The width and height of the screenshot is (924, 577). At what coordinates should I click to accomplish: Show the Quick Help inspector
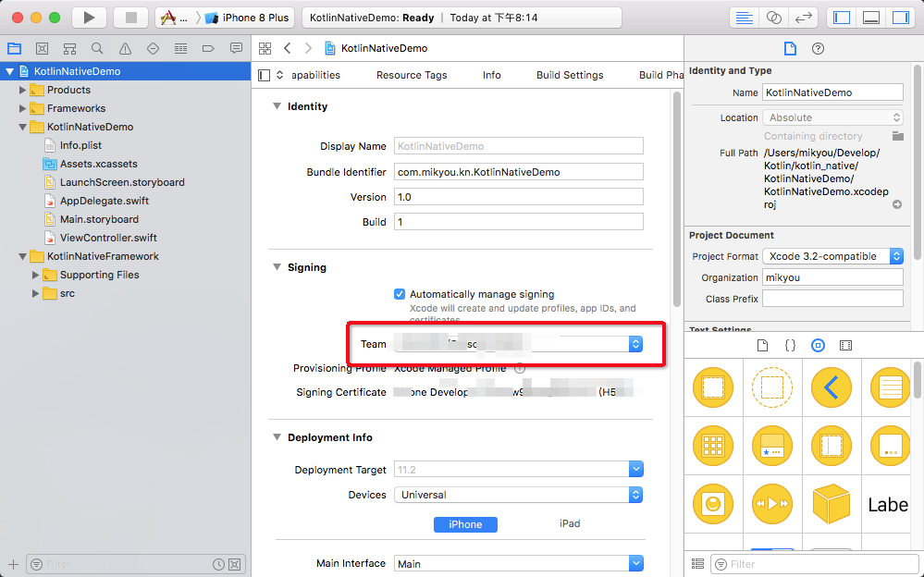[x=818, y=49]
